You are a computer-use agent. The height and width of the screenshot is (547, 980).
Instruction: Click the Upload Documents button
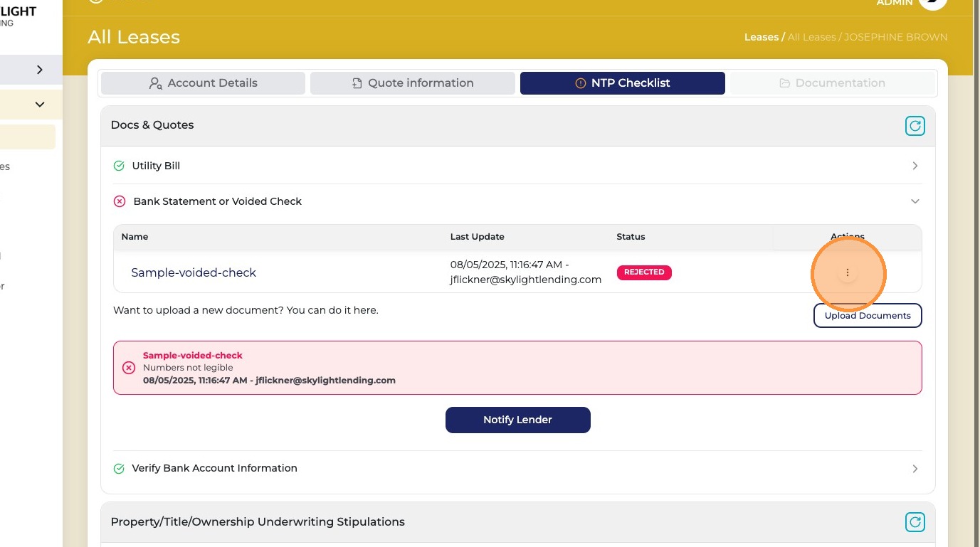[x=868, y=316]
